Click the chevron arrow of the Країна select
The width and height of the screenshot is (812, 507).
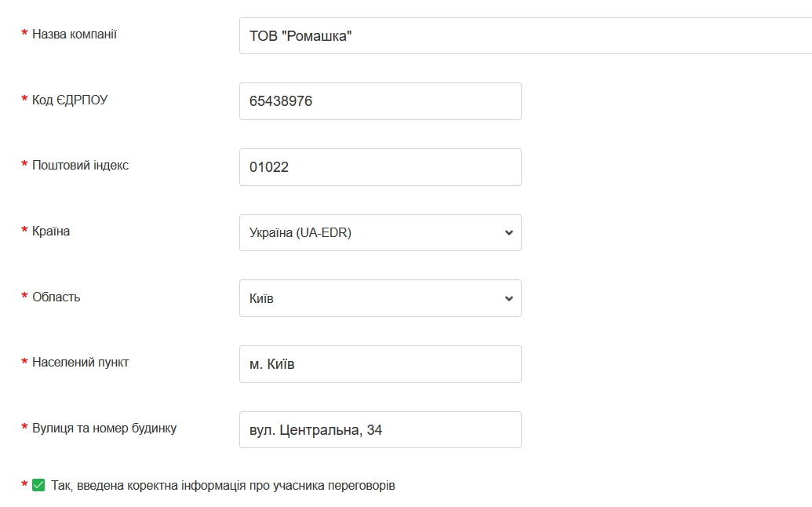pos(509,232)
